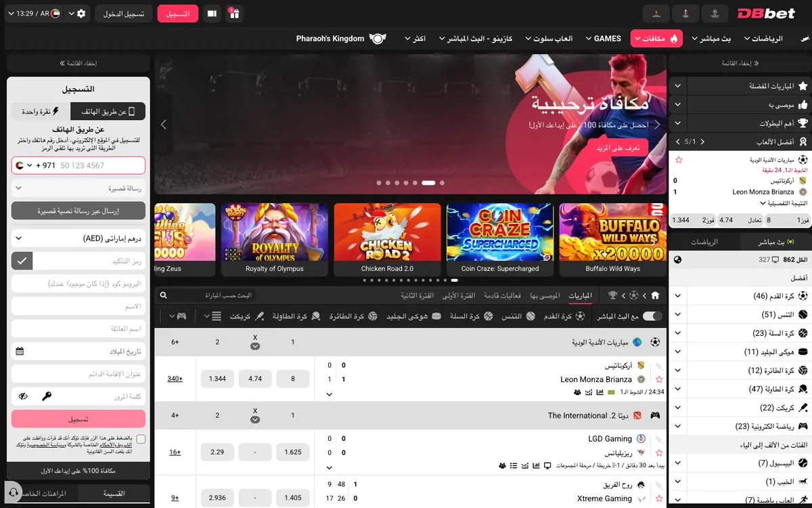This screenshot has height=508, width=812.
Task: Filter matches by table tennis (كرة الطاولة)
Action: [x=296, y=316]
